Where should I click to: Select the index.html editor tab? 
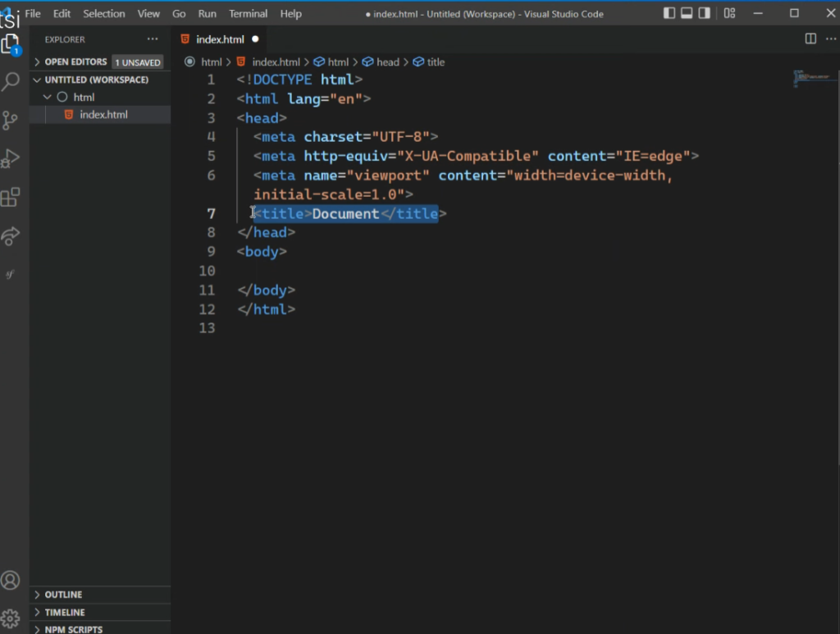point(219,39)
